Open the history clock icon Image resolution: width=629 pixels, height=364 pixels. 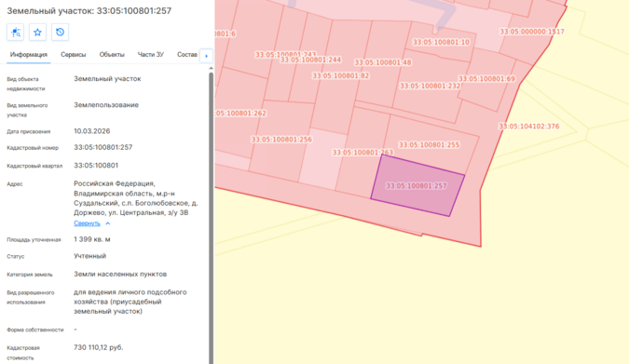pyautogui.click(x=61, y=32)
